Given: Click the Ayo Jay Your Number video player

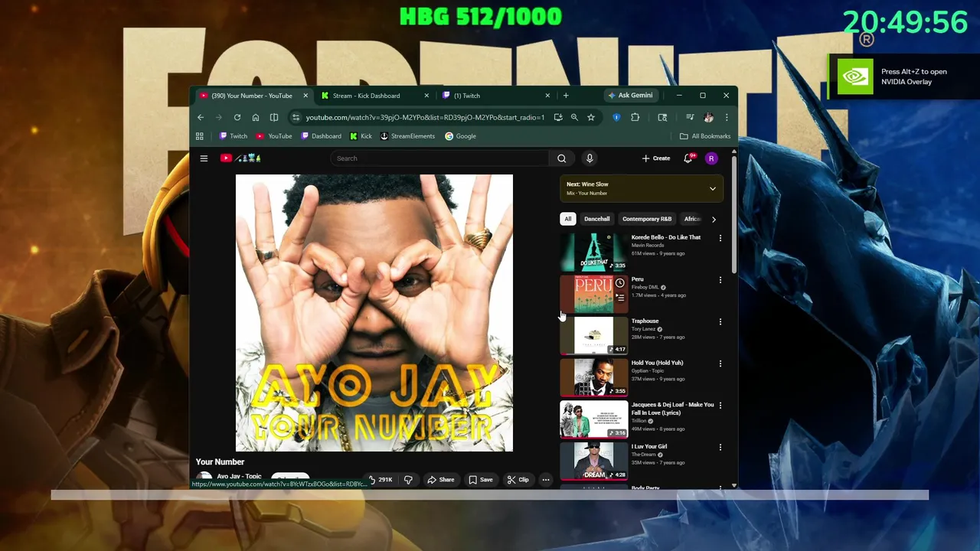Looking at the screenshot, I should [x=374, y=313].
